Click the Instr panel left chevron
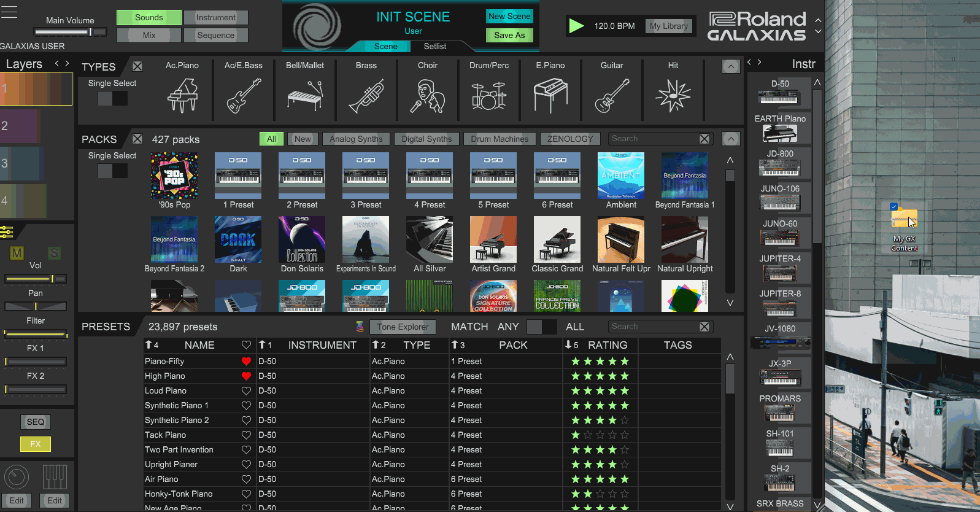Viewport: 980px width, 512px height. (749, 63)
